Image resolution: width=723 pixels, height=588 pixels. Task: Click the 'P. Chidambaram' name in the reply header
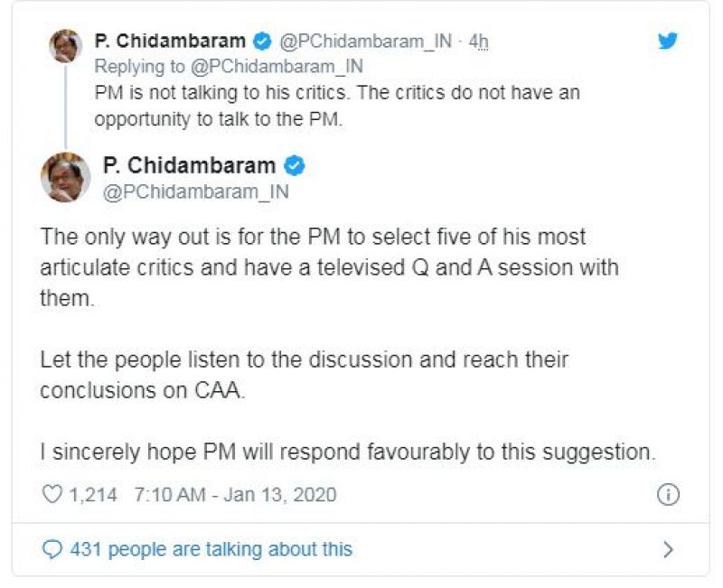170,42
